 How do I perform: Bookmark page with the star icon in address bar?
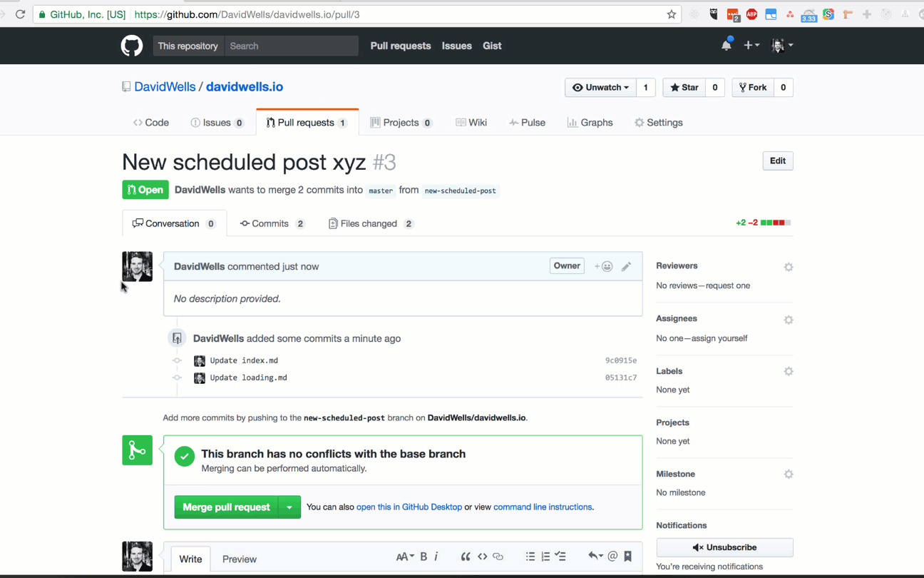tap(671, 14)
